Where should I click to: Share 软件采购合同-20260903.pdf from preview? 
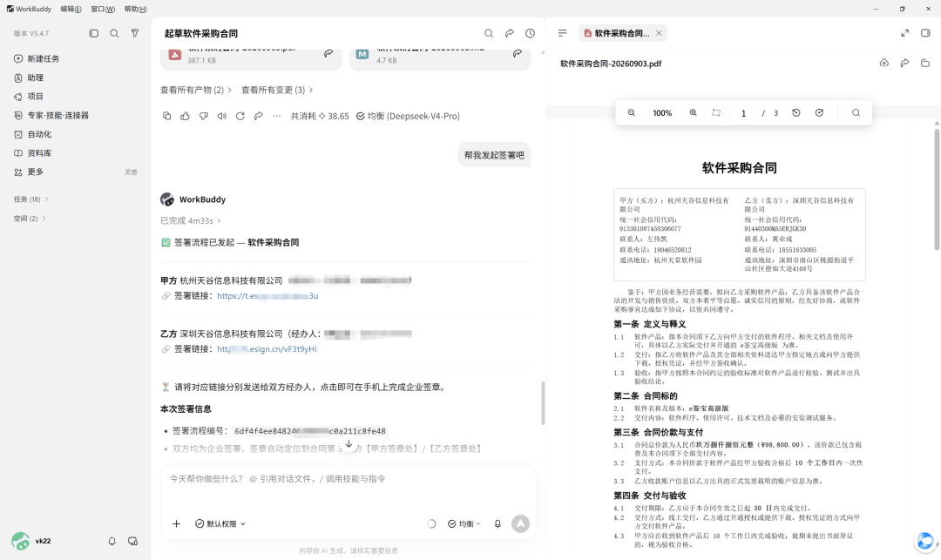tap(904, 63)
